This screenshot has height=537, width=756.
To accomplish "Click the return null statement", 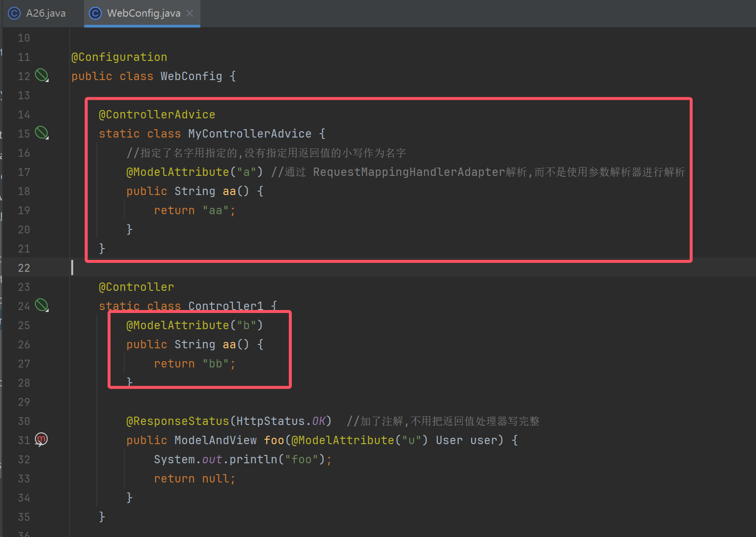I will click(x=195, y=479).
